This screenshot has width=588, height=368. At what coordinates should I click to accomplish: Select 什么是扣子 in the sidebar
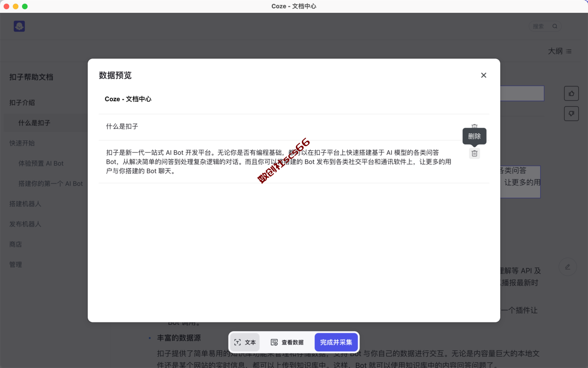pyautogui.click(x=34, y=123)
